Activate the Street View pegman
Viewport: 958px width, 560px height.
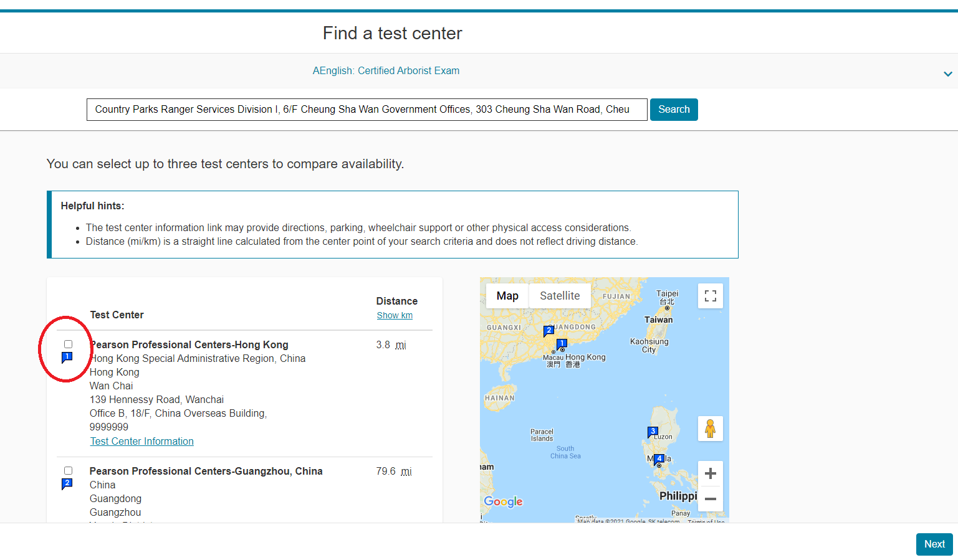[x=711, y=429]
